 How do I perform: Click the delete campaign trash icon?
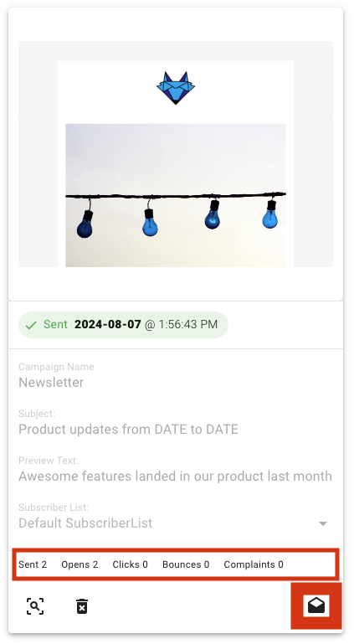click(82, 606)
